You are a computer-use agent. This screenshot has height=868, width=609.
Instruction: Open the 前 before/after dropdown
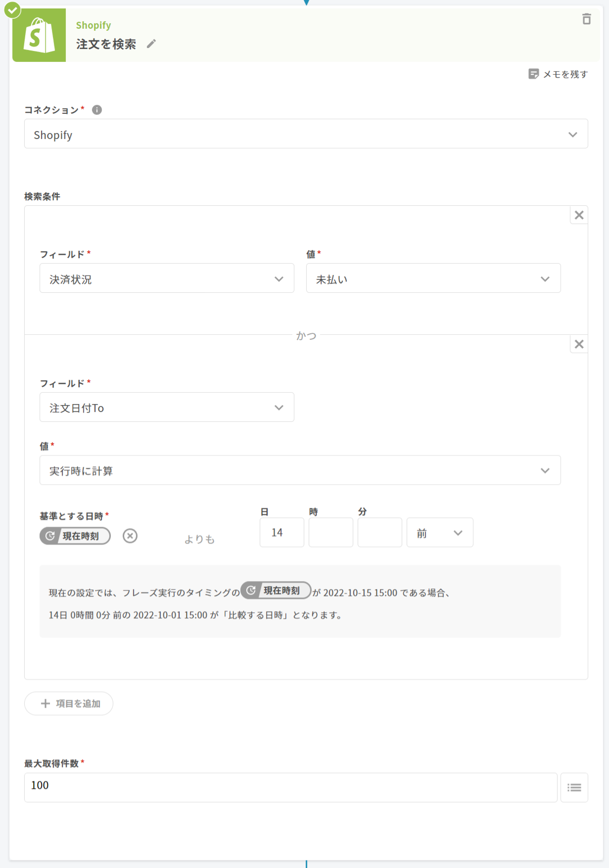coord(440,533)
